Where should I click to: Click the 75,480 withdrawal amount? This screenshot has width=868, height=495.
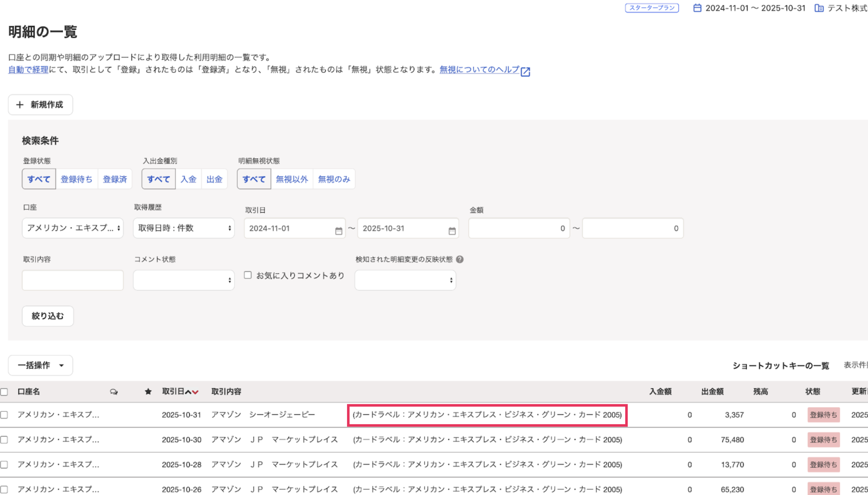(732, 440)
